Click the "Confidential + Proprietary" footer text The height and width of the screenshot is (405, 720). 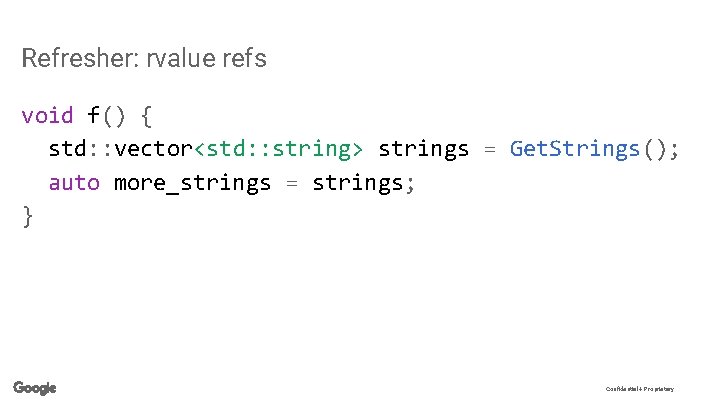(639, 389)
